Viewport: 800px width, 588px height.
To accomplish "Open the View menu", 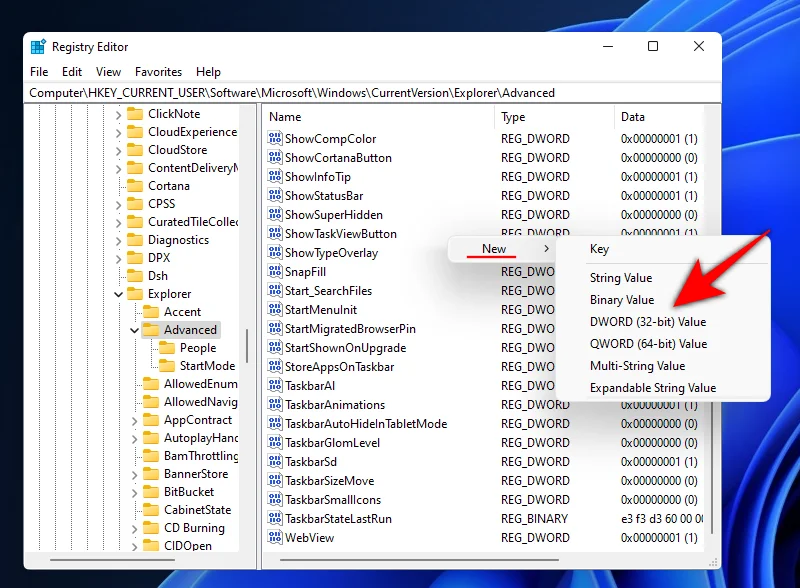I will tap(108, 71).
